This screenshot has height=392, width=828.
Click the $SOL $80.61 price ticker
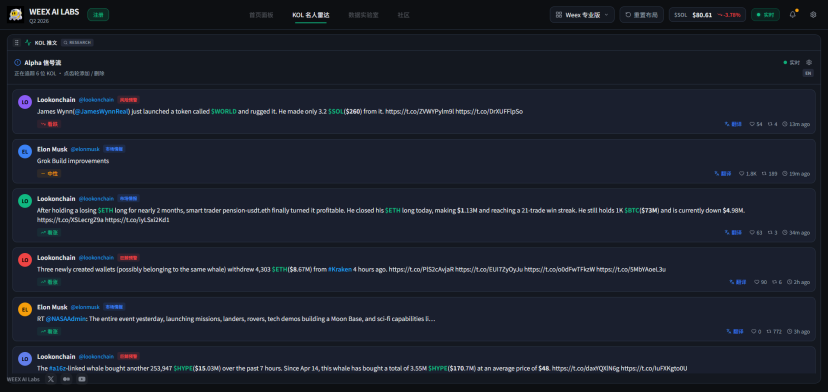click(x=707, y=15)
